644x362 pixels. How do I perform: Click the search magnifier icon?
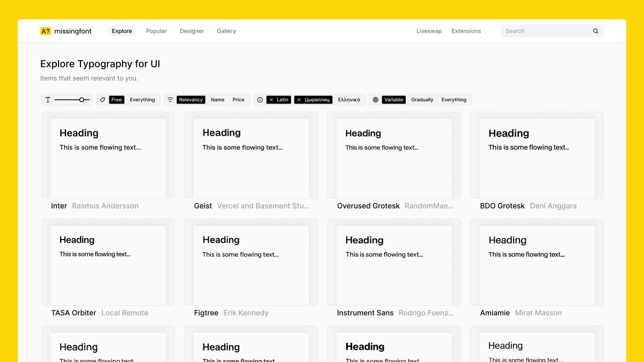point(595,31)
